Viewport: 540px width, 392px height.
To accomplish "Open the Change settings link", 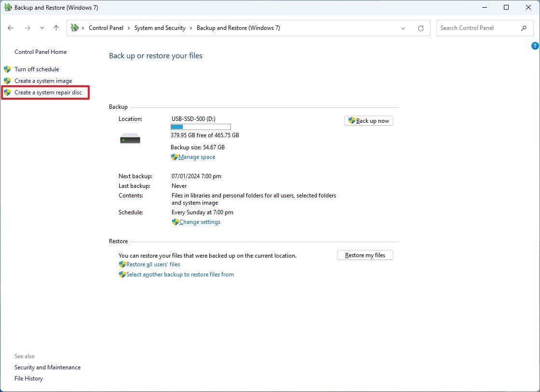I will (199, 222).
